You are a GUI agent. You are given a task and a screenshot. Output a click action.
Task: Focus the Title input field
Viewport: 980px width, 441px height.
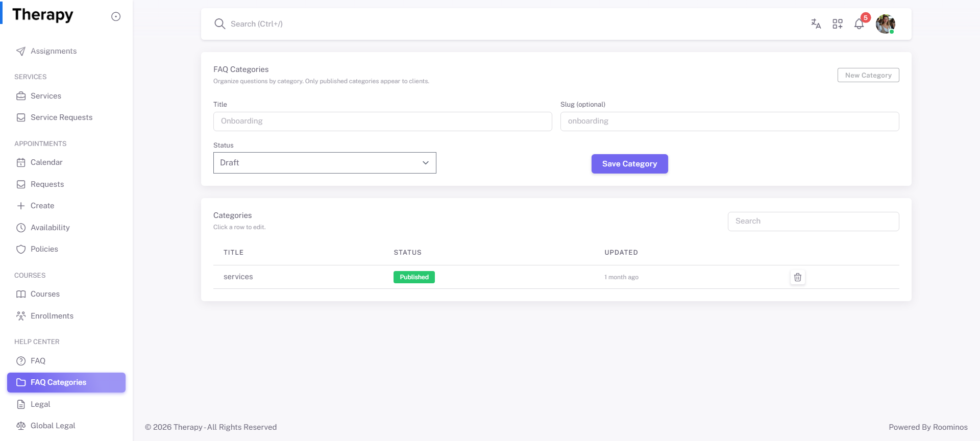[x=383, y=121]
